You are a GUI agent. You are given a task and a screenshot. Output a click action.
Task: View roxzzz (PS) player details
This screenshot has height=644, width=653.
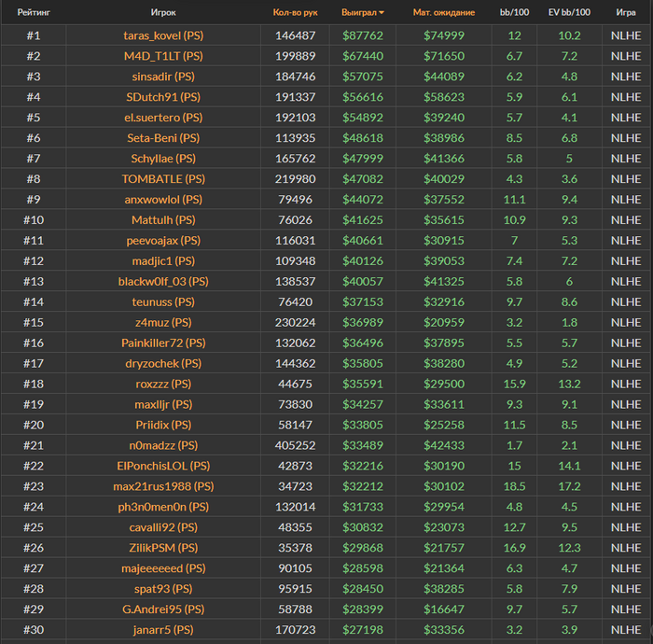coord(163,384)
